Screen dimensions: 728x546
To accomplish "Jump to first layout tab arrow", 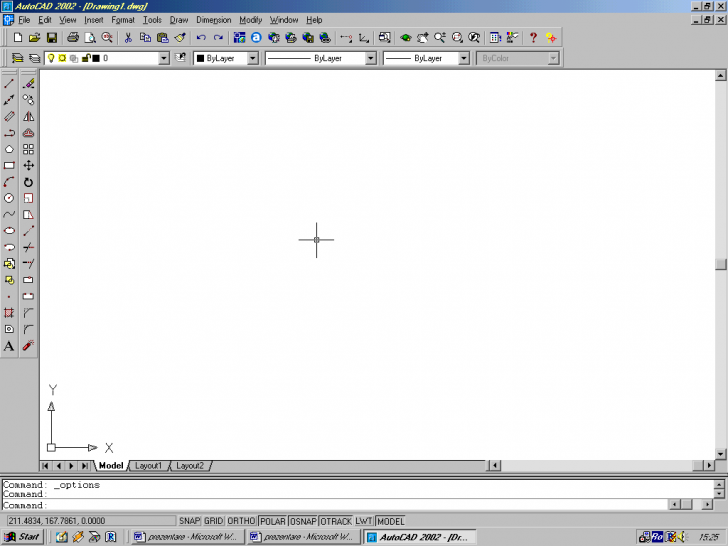I will [46, 466].
